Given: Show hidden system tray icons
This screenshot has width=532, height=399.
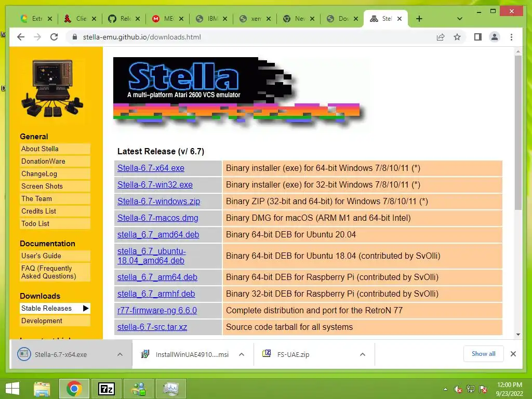Looking at the screenshot, I should 445,389.
